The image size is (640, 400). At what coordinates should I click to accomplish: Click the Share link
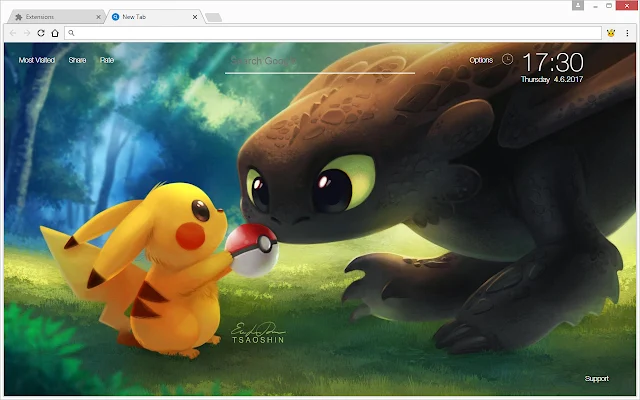click(x=77, y=60)
